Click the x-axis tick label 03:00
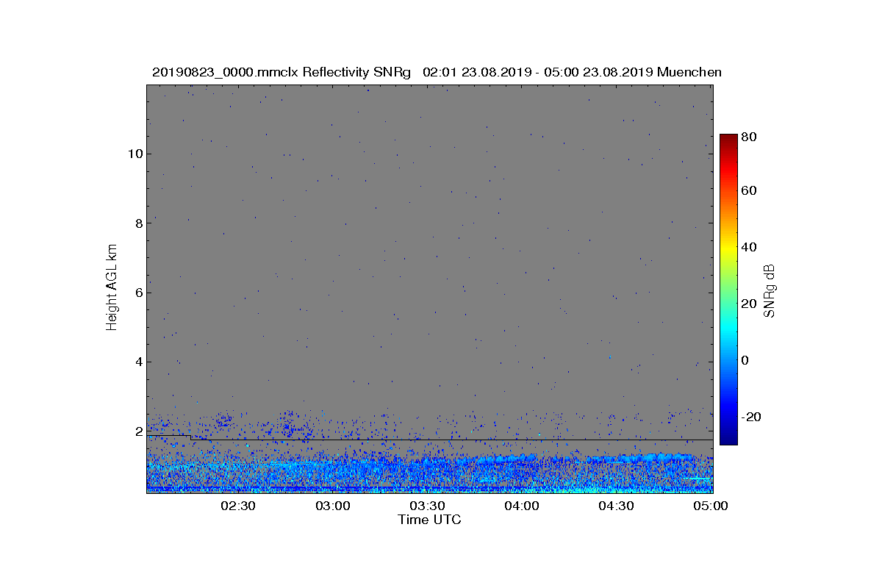This screenshot has height=588, width=882. click(333, 506)
